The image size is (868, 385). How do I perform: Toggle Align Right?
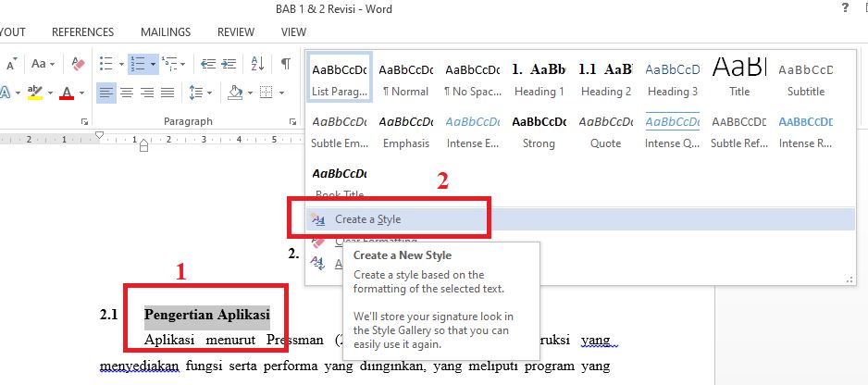(x=147, y=93)
